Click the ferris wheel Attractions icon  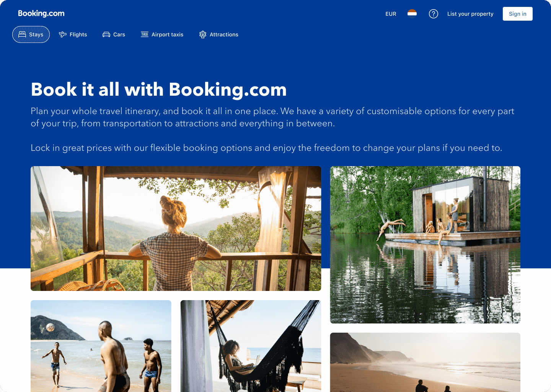click(x=203, y=34)
